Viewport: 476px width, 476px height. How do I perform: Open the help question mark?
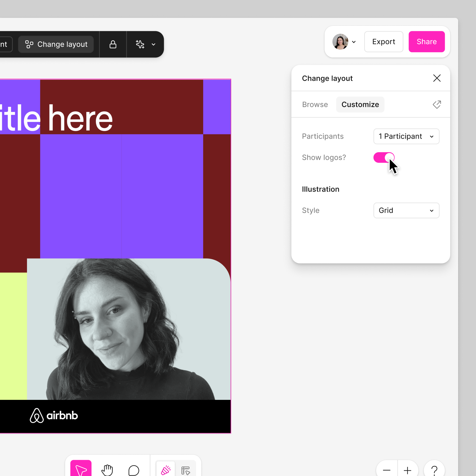pyautogui.click(x=434, y=470)
